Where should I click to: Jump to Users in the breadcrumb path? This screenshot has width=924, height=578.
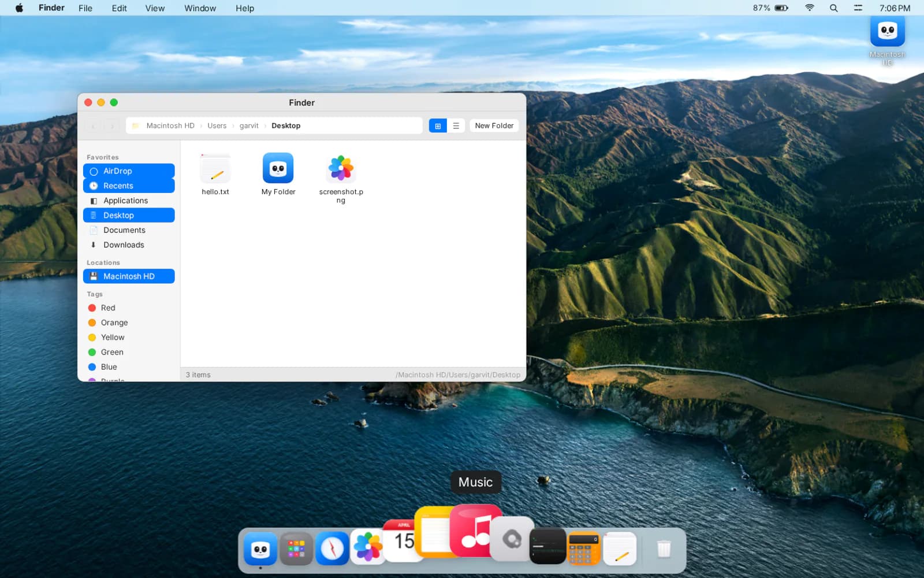tap(217, 125)
